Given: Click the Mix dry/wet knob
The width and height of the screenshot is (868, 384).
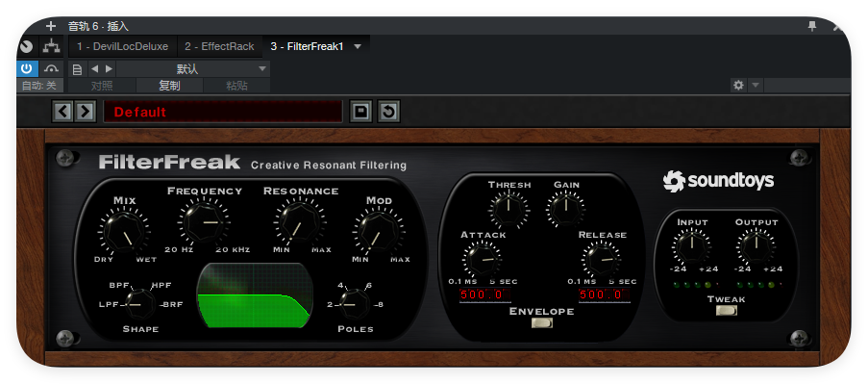Looking at the screenshot, I should 124,232.
